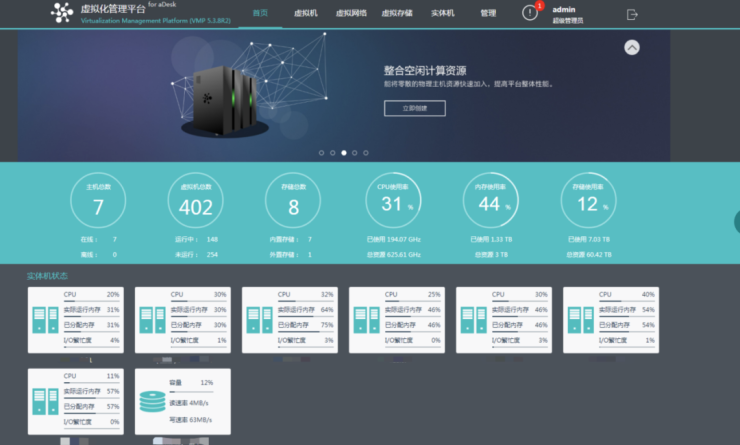The width and height of the screenshot is (740, 445).
Task: Open the 虚拟存储 tab
Action: tap(397, 14)
